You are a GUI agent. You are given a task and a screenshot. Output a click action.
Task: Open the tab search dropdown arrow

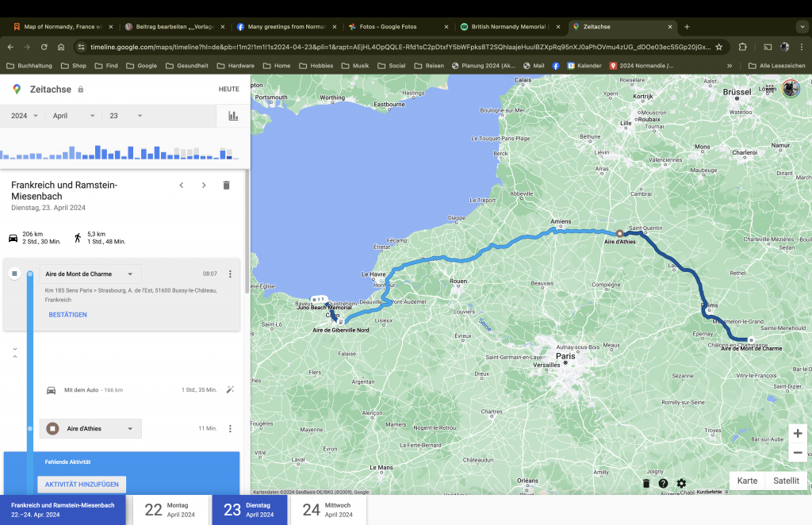[802, 27]
